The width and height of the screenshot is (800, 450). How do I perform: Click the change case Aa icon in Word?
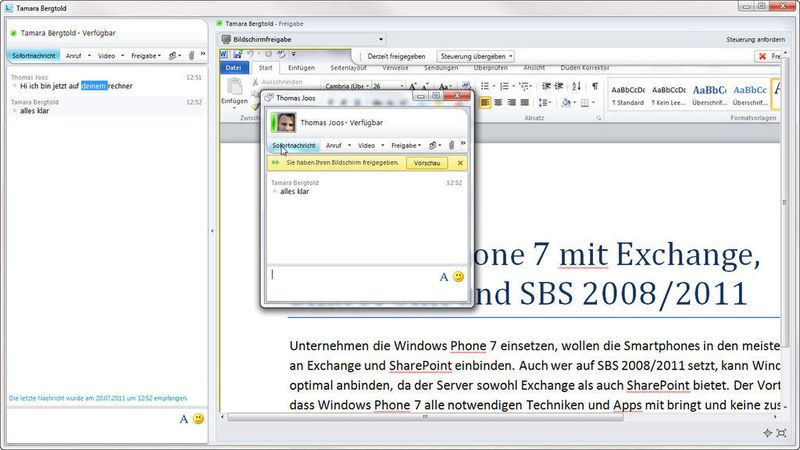pos(444,86)
